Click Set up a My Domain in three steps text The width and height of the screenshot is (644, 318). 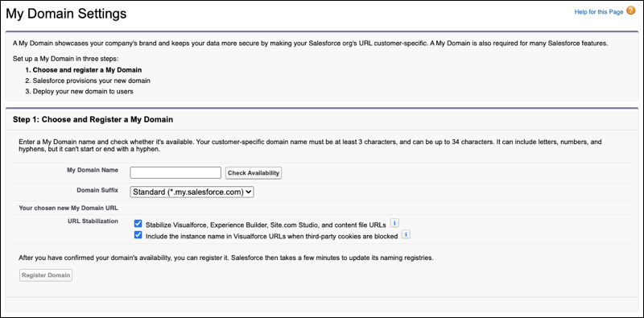click(65, 59)
